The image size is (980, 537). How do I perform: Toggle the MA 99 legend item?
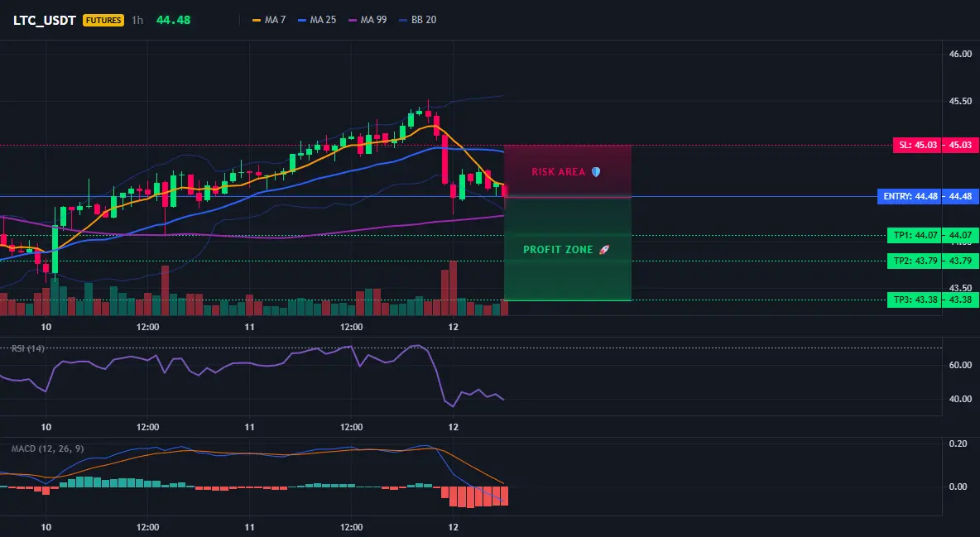(x=367, y=20)
